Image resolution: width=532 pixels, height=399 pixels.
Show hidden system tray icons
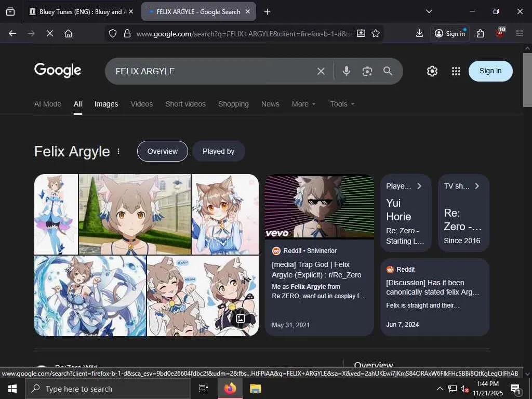pos(440,389)
